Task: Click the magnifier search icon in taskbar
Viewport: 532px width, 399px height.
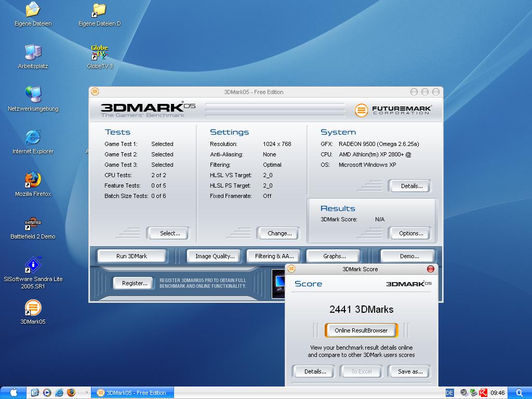Action: [520, 393]
